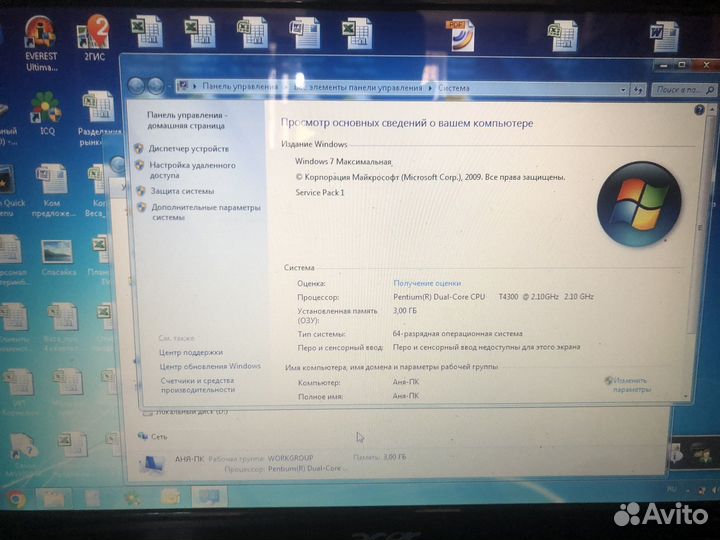Image resolution: width=720 pixels, height=540 pixels.
Task: Open the ICQ flower taskbar icon
Action: (x=132, y=498)
